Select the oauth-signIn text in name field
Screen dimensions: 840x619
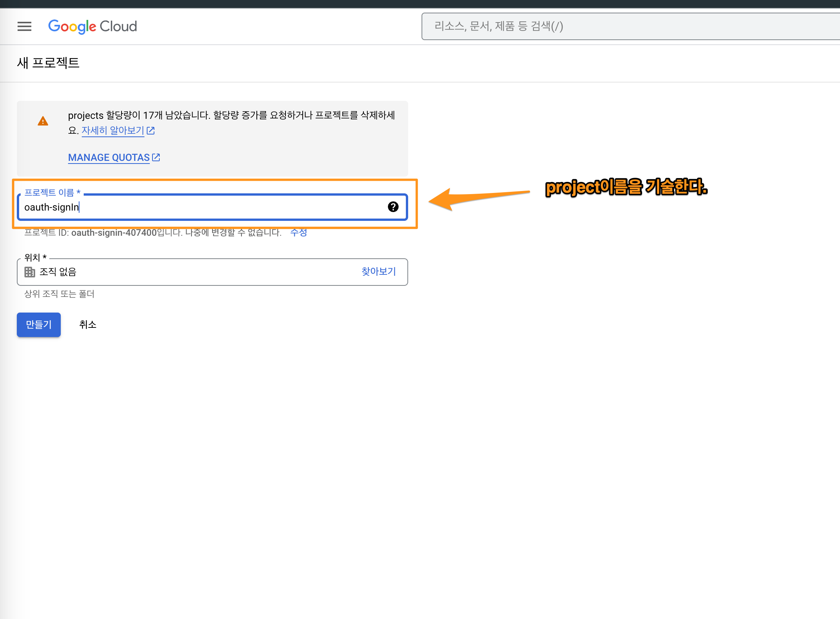pyautogui.click(x=52, y=207)
